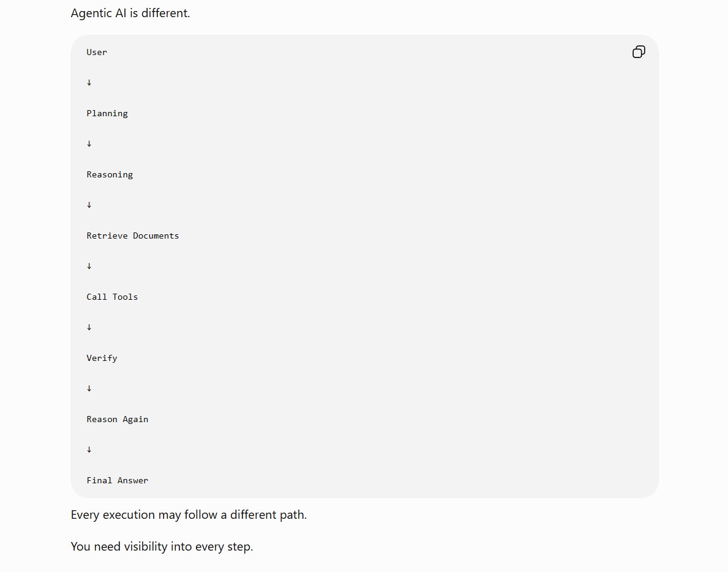Click the arrow below 'Retrieve Documents'
Screen dimensions: 728x572
pos(89,266)
